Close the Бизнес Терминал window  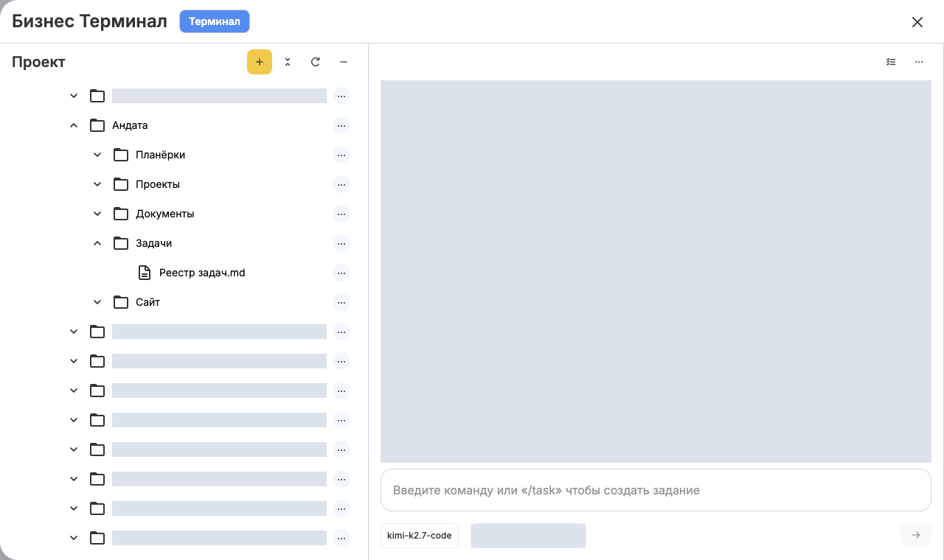tap(917, 22)
